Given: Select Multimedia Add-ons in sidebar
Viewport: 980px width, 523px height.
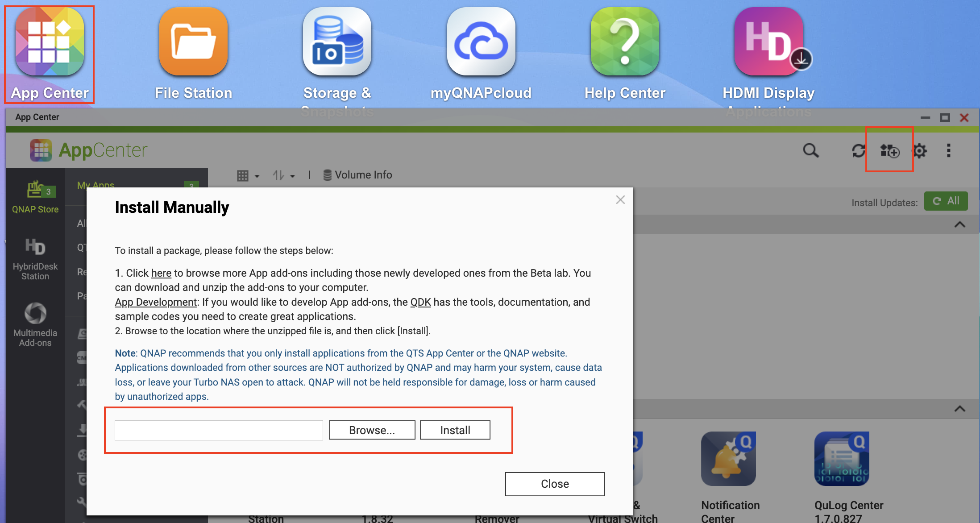Looking at the screenshot, I should pos(35,324).
